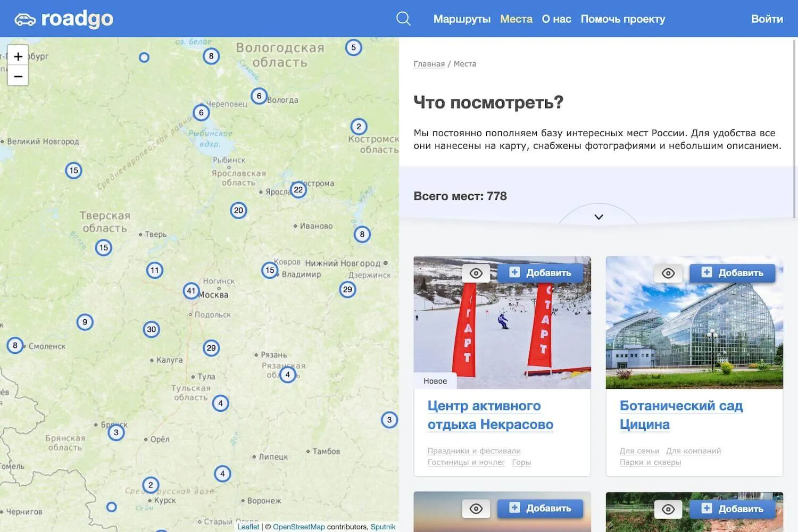Expand the filter panel with the chevron
Image resolution: width=798 pixels, height=532 pixels.
pos(598,217)
